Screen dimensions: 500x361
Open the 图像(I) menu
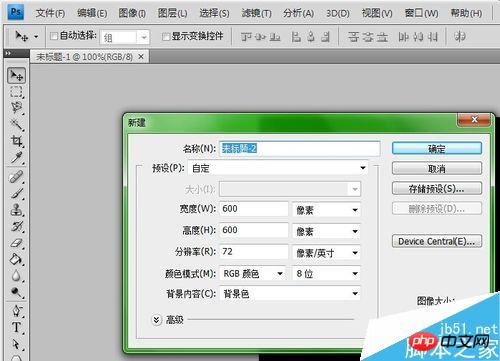(x=132, y=13)
